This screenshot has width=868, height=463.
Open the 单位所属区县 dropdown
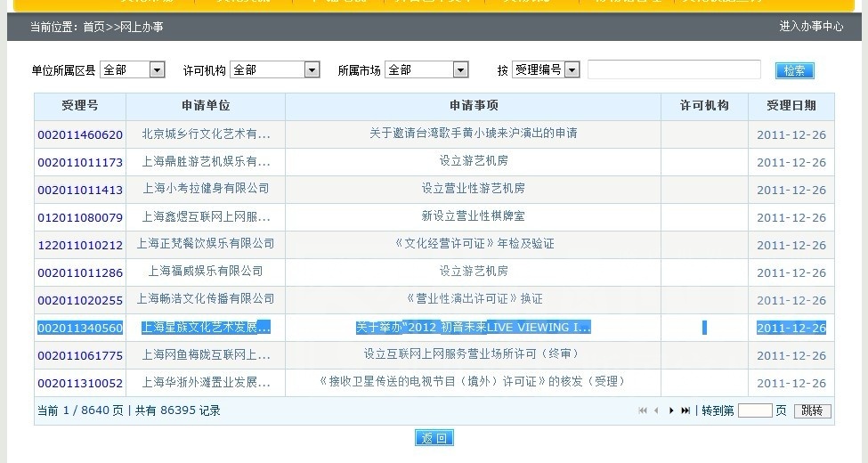[133, 69]
